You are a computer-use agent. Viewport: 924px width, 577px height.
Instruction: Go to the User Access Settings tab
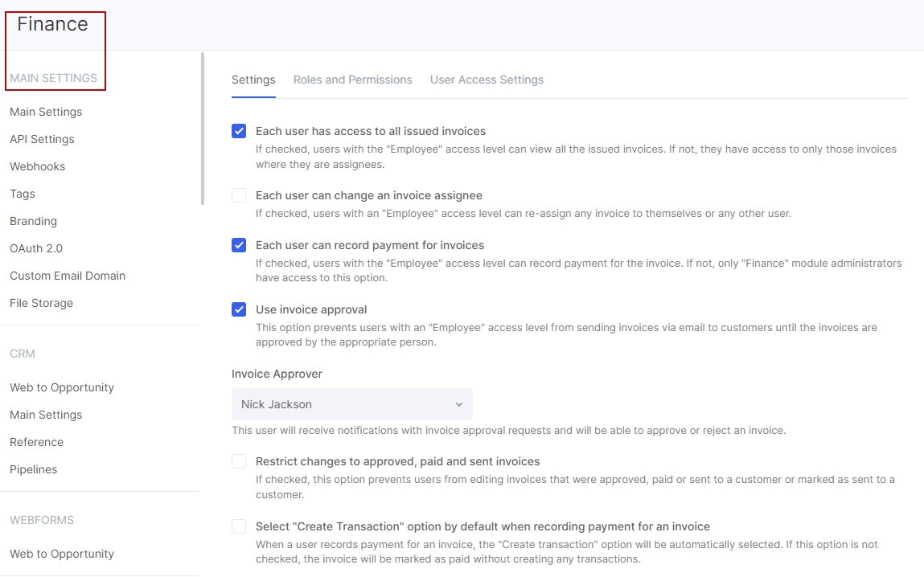point(487,80)
